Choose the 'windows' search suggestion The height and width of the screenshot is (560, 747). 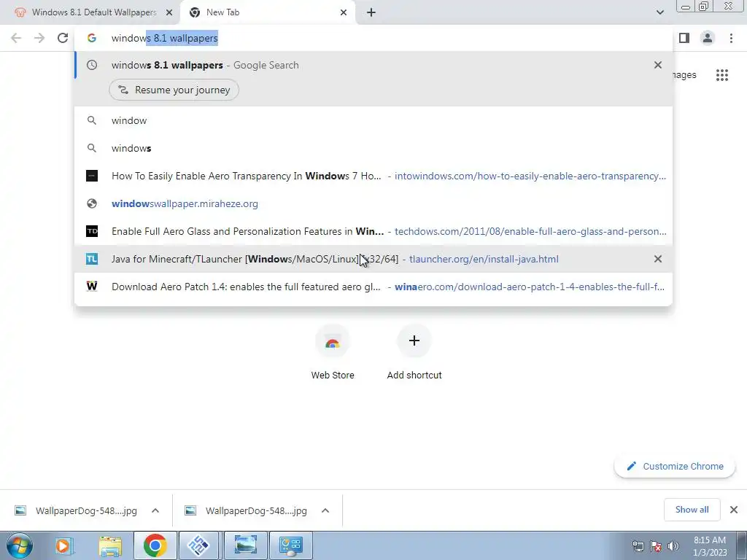(x=373, y=148)
